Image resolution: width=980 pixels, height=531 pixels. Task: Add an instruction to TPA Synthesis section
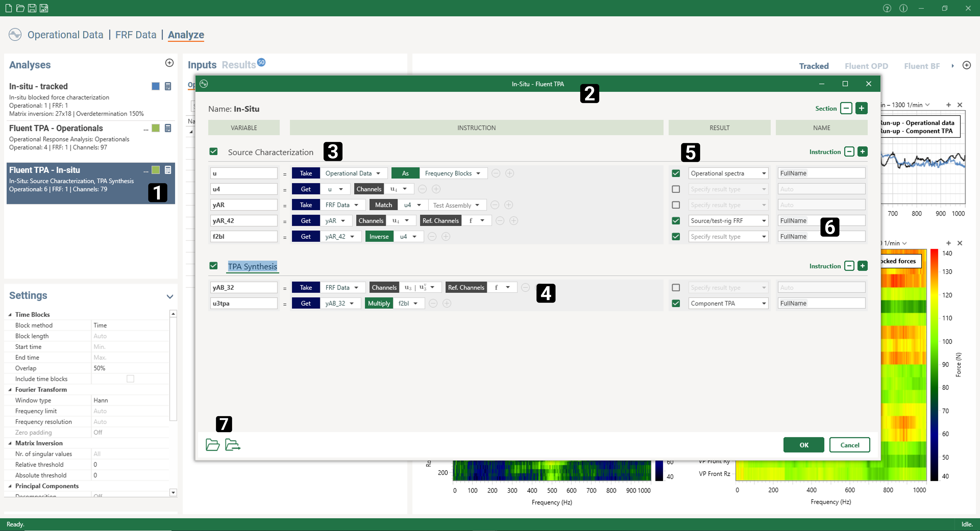click(862, 266)
